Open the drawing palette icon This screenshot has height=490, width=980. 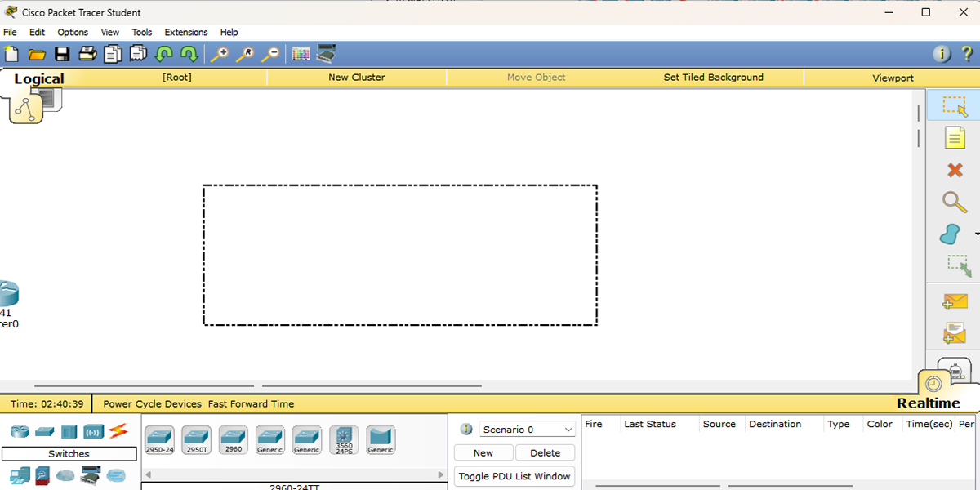click(301, 55)
